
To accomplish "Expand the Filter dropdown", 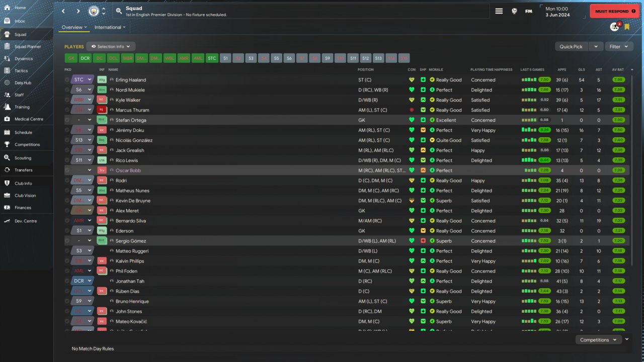I will (619, 46).
